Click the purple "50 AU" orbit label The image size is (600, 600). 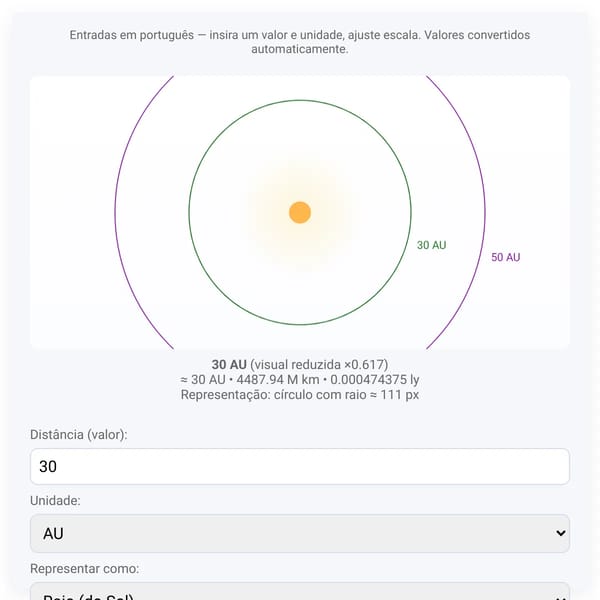(505, 257)
